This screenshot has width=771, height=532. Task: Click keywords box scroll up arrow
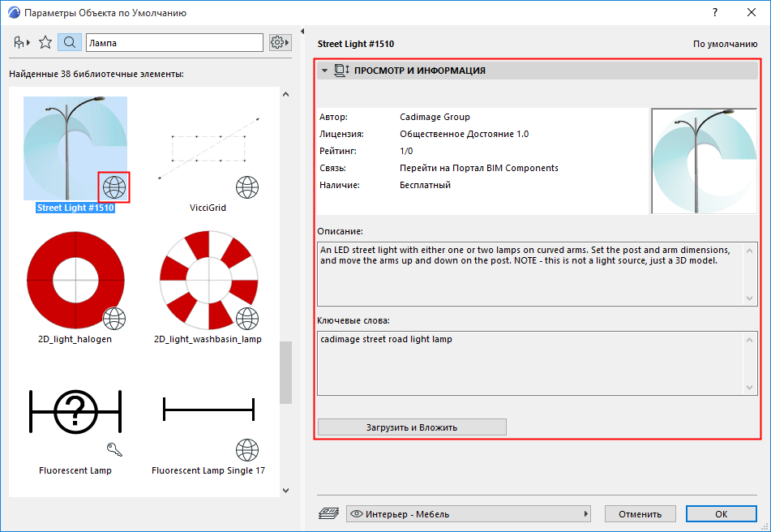pos(749,340)
